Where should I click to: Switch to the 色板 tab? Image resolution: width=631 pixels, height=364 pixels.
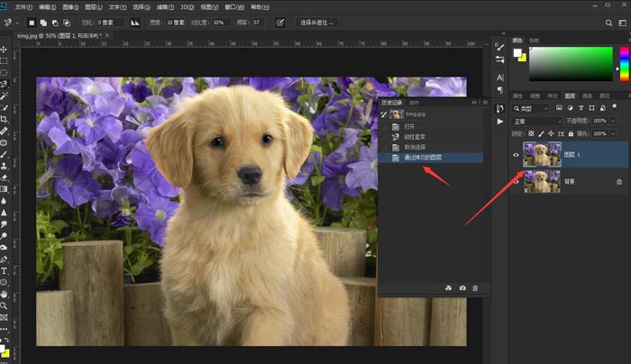[534, 41]
